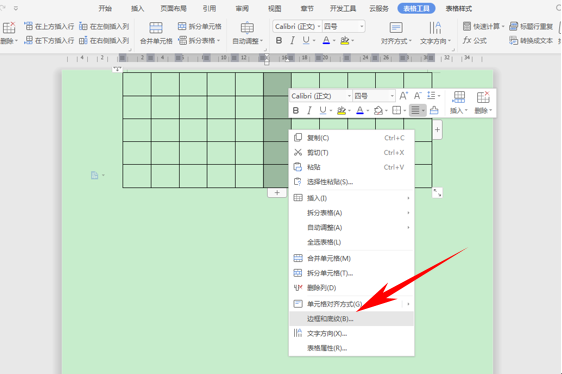Click eraser icon in mini toolbar
Screen dimensions: 562x374
point(434,110)
